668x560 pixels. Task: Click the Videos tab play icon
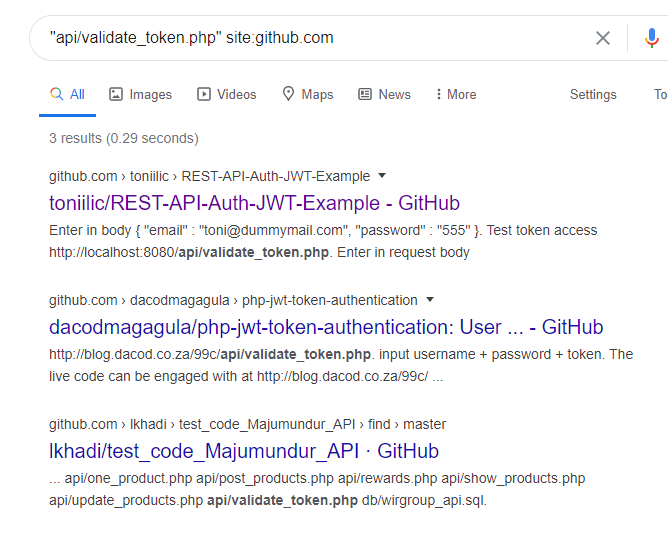204,94
